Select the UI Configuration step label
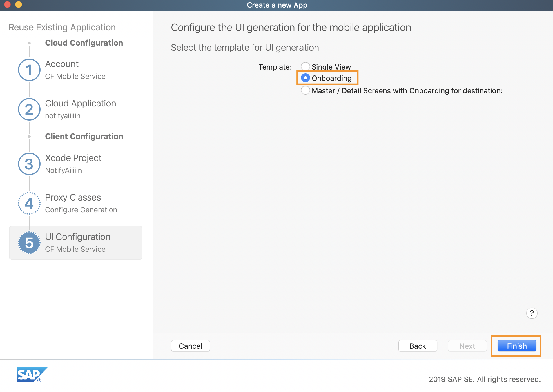 click(78, 237)
